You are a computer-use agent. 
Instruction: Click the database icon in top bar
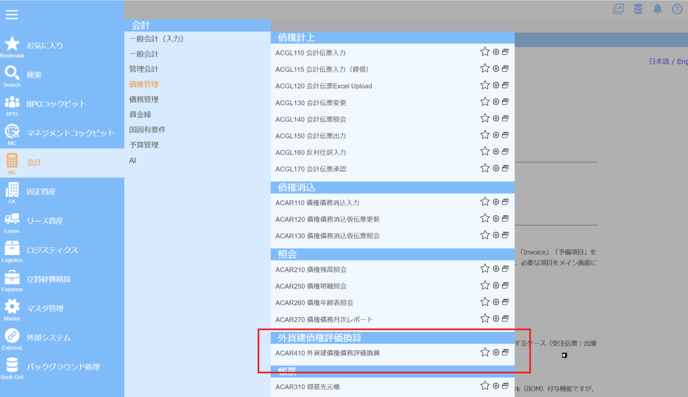point(638,9)
